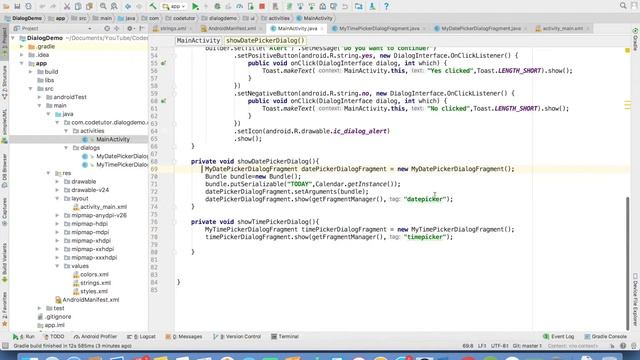
Task: Open the Version Control tool window
Action: coord(237,337)
